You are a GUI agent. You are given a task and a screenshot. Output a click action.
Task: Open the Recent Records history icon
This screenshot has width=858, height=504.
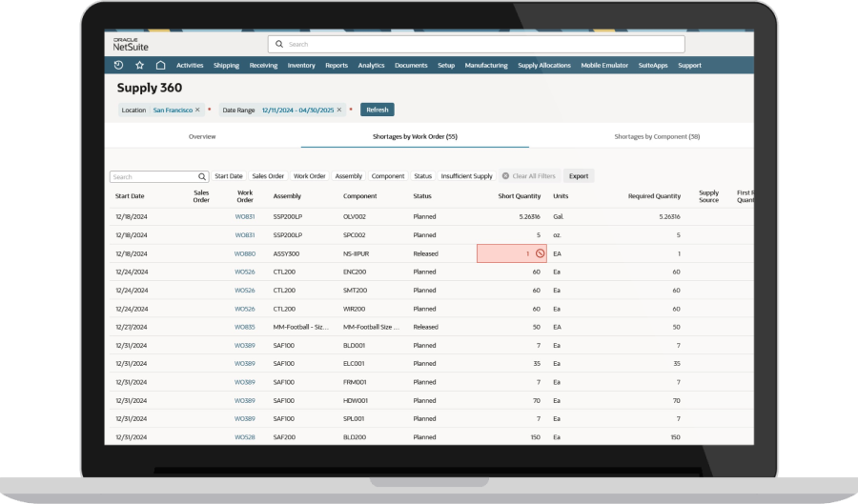click(x=118, y=66)
